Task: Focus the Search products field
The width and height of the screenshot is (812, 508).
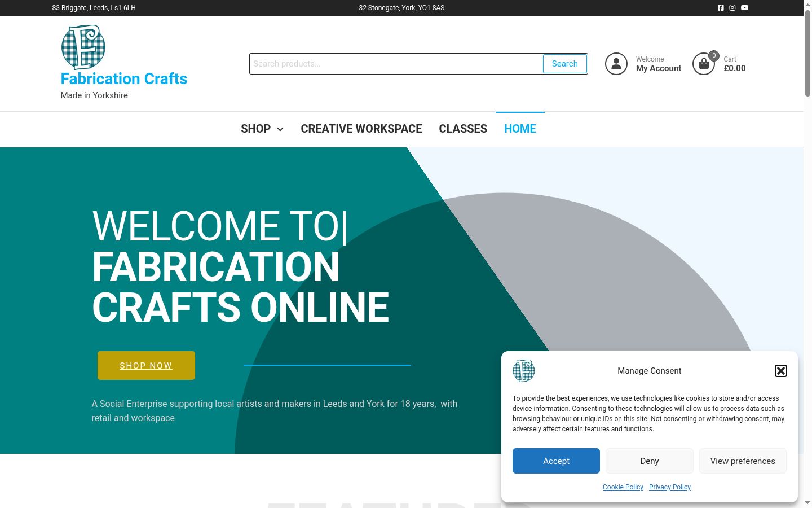Action: point(396,64)
